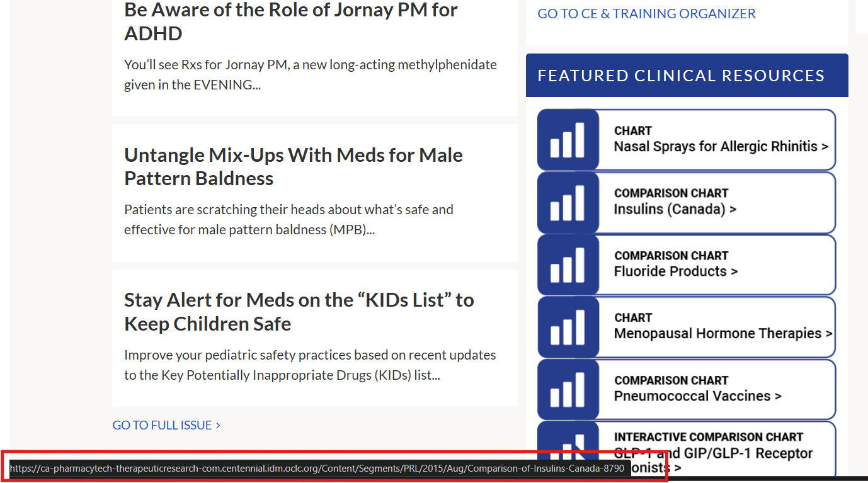Click the Pneumococcal Vaccines bar chart icon
868x483 pixels.
tap(568, 389)
